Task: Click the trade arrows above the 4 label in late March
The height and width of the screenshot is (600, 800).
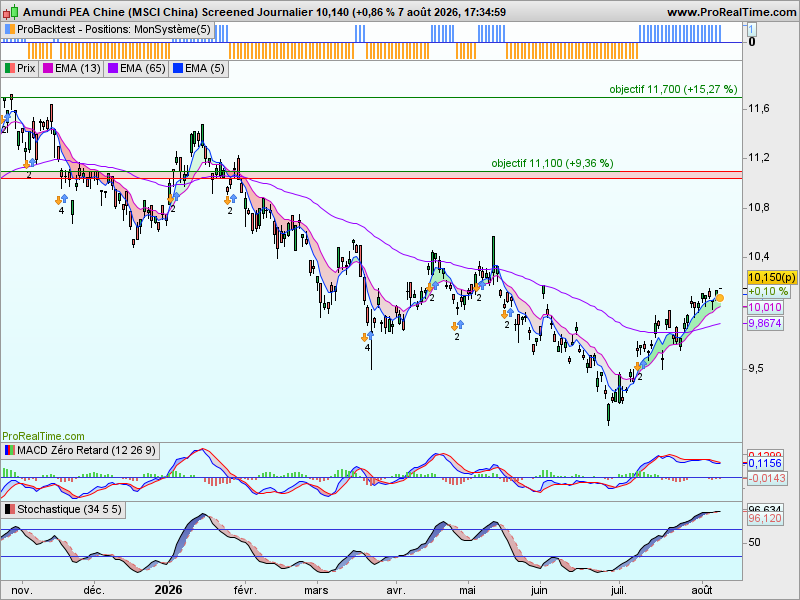Action: [367, 336]
